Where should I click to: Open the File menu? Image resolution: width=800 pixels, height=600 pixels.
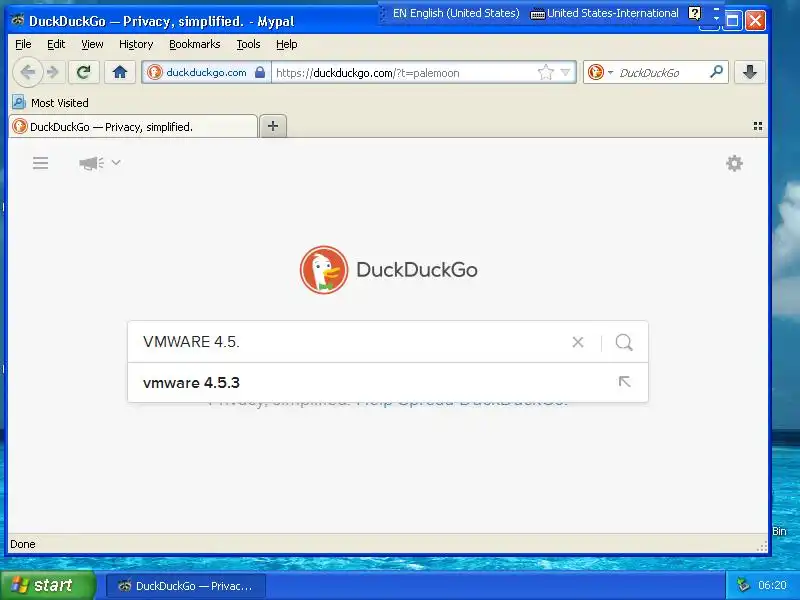click(23, 44)
